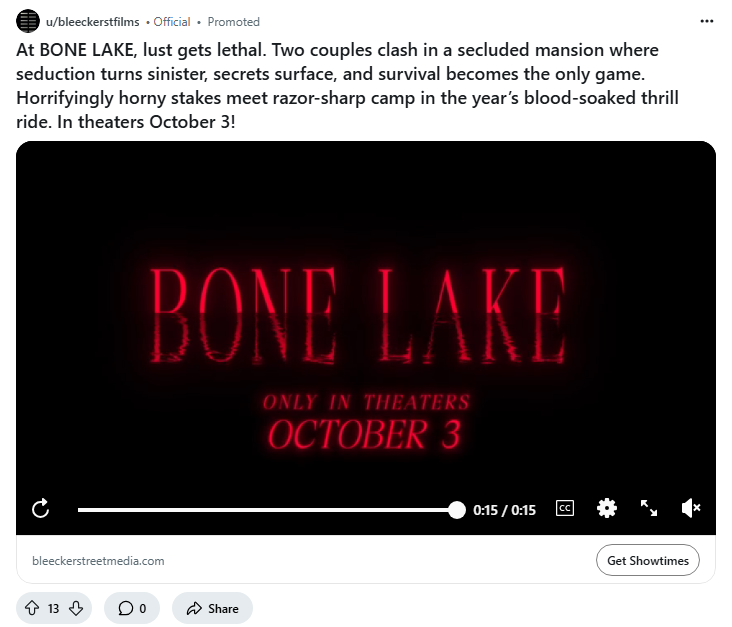732x627 pixels.
Task: Upvote the Bone Lake post
Action: coord(31,608)
